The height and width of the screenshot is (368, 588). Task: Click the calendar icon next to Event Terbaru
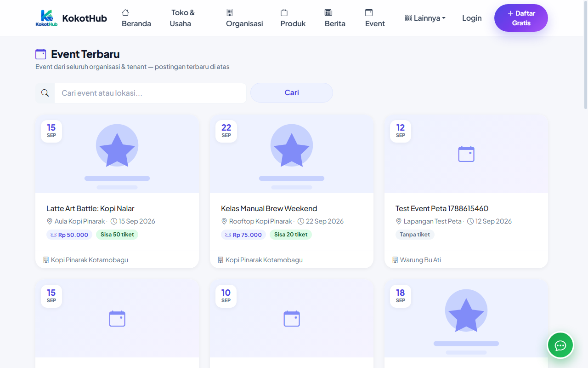coord(41,54)
